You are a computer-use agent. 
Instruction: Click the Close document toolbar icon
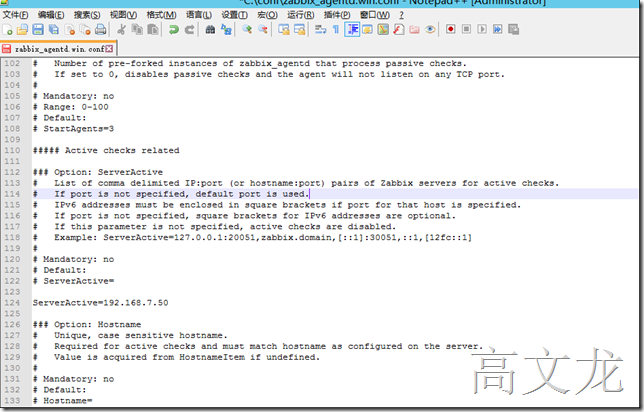tap(70, 30)
